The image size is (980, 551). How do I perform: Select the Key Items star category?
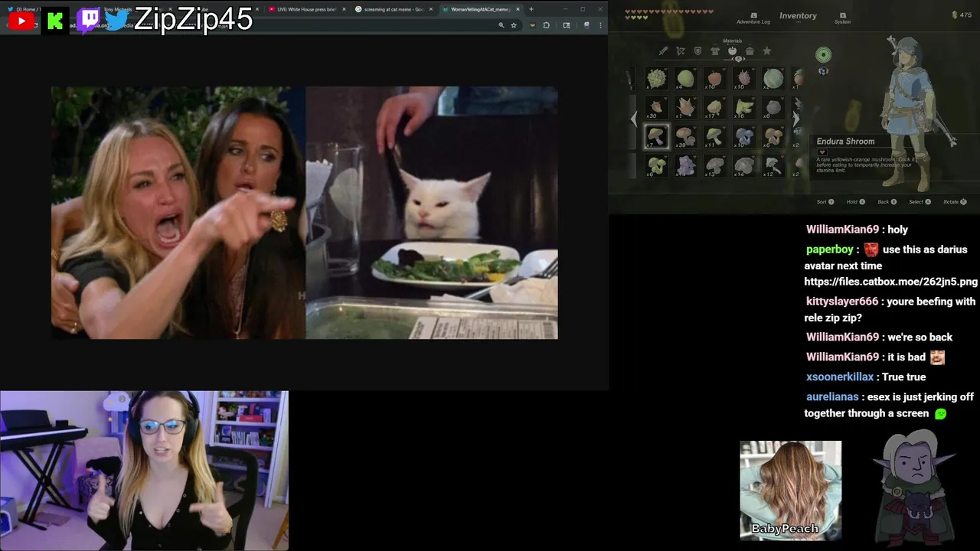point(766,51)
